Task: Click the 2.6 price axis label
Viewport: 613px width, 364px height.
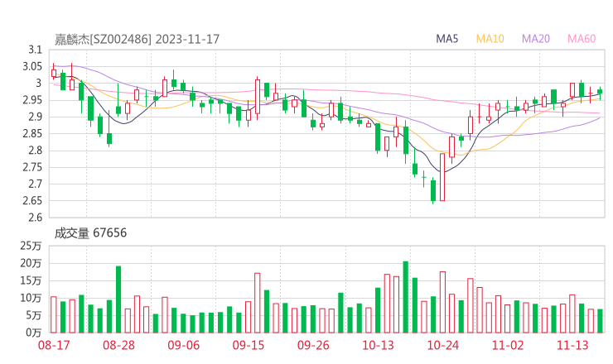Action: 35,218
